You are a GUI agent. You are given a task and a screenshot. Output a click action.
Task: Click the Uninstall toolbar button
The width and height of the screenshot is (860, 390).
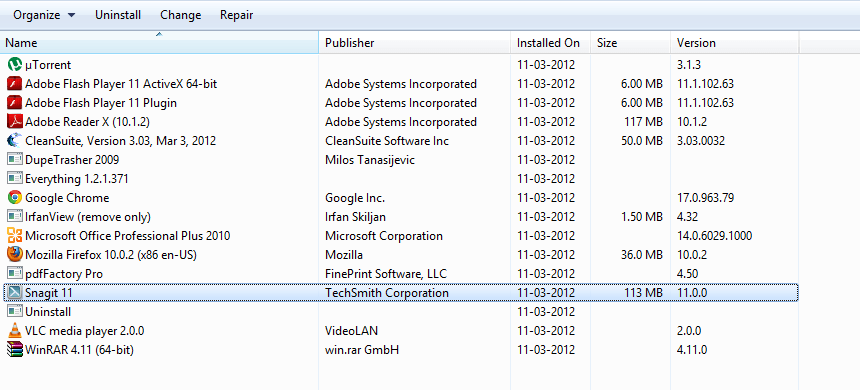[118, 15]
